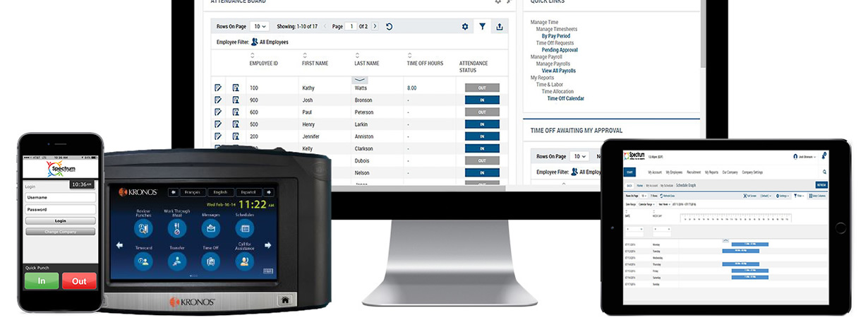Image resolution: width=868 pixels, height=325 pixels.
Task: Tap green In quick punch button on phone
Action: 42,280
